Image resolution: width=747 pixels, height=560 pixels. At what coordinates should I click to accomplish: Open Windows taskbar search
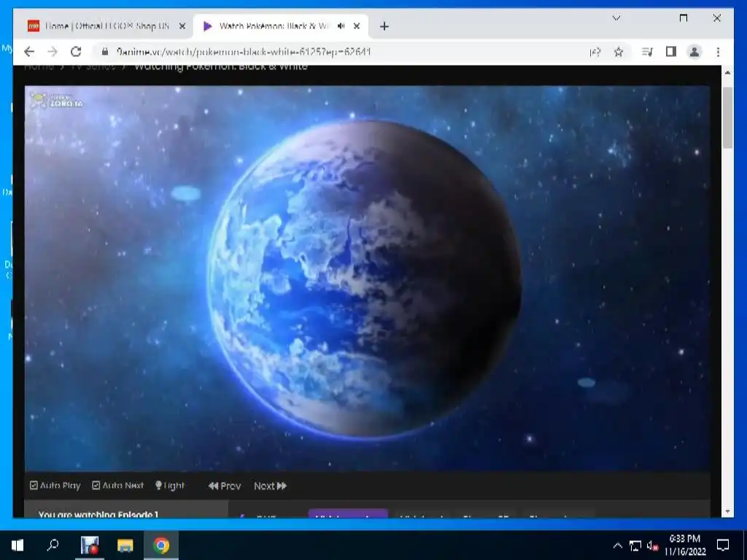click(x=53, y=545)
